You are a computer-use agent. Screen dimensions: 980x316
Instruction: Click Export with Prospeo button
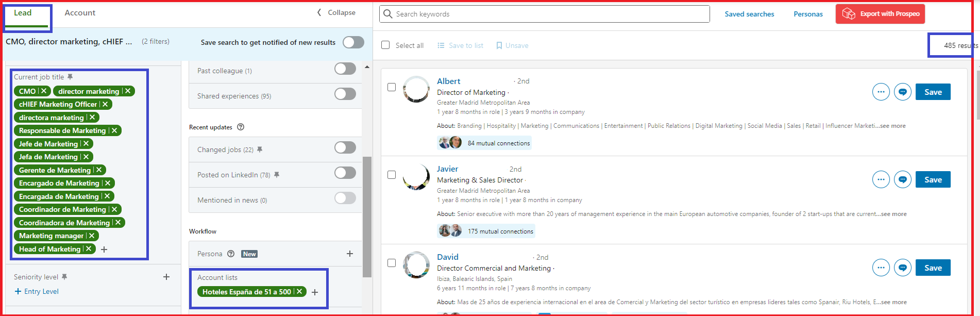[x=880, y=14]
